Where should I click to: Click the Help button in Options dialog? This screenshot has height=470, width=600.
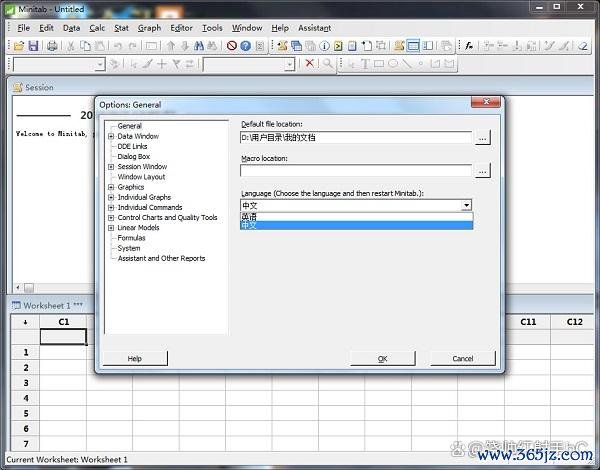[x=135, y=359]
